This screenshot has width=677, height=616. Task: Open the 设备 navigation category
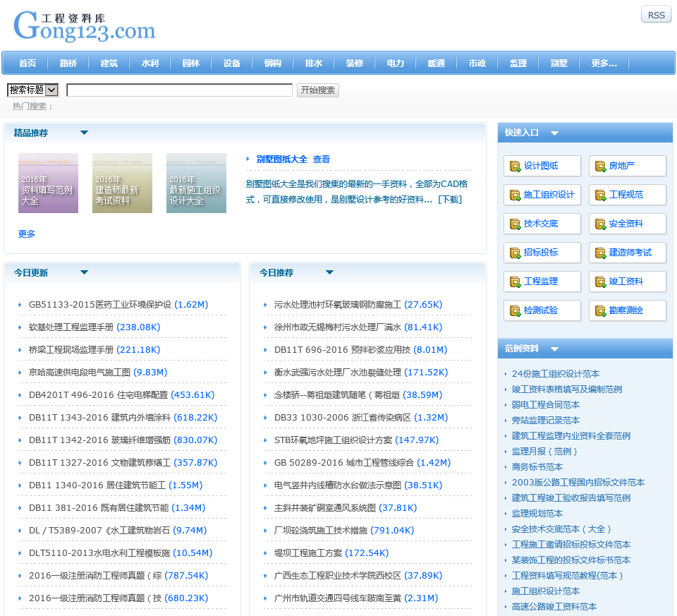pyautogui.click(x=232, y=64)
